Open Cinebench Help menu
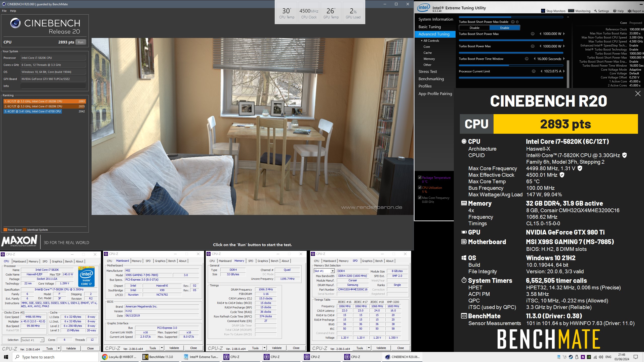Viewport: 644px width, 362px height. pos(13,11)
